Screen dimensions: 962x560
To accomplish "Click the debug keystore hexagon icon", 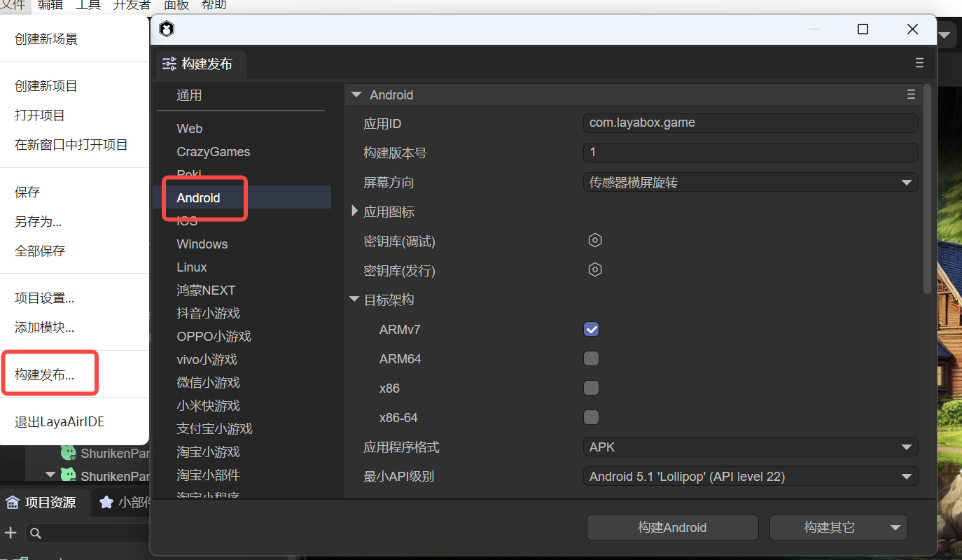I will pos(594,241).
